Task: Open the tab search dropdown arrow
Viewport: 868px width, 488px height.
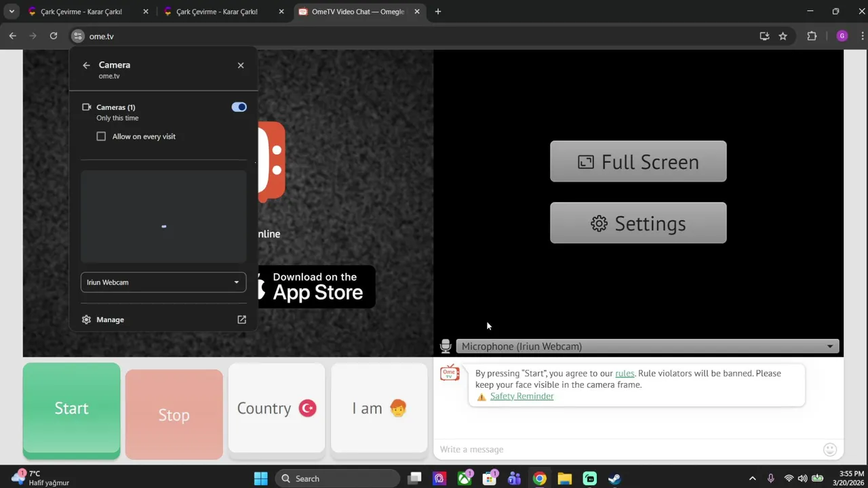Action: point(12,12)
